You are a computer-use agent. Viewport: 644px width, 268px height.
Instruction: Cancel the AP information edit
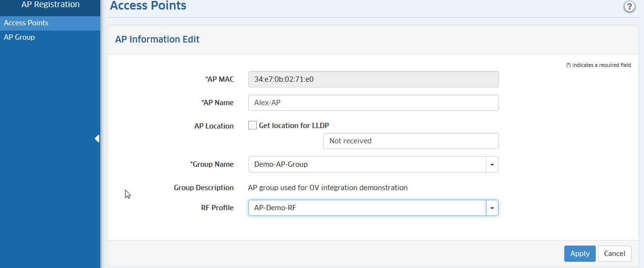pyautogui.click(x=614, y=254)
